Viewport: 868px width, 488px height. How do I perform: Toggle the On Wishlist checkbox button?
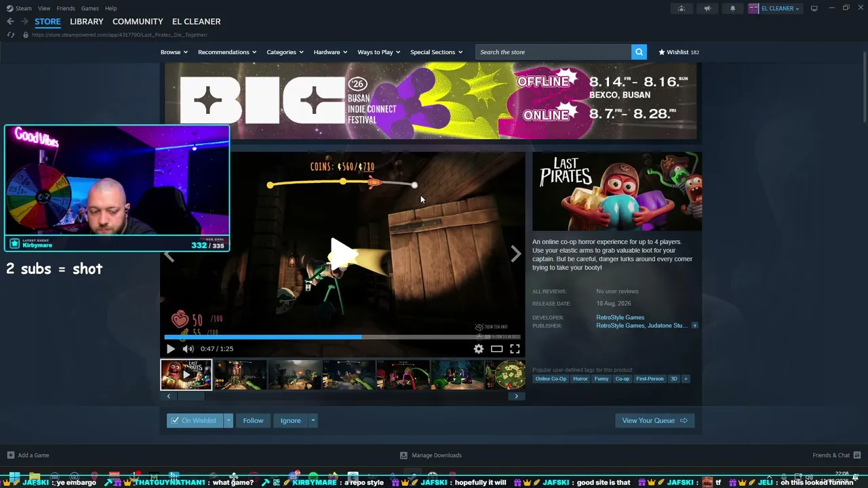click(195, 421)
